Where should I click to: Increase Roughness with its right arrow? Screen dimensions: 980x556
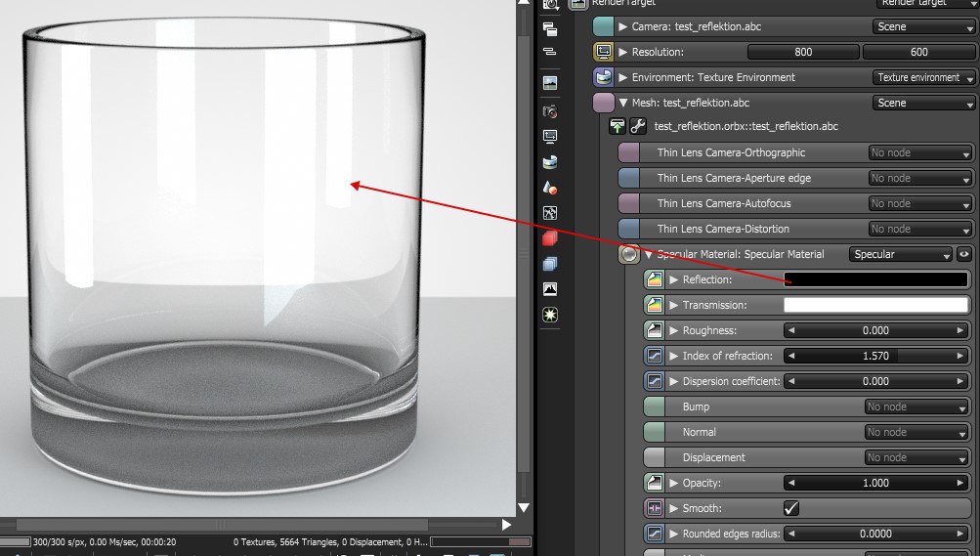coord(960,330)
